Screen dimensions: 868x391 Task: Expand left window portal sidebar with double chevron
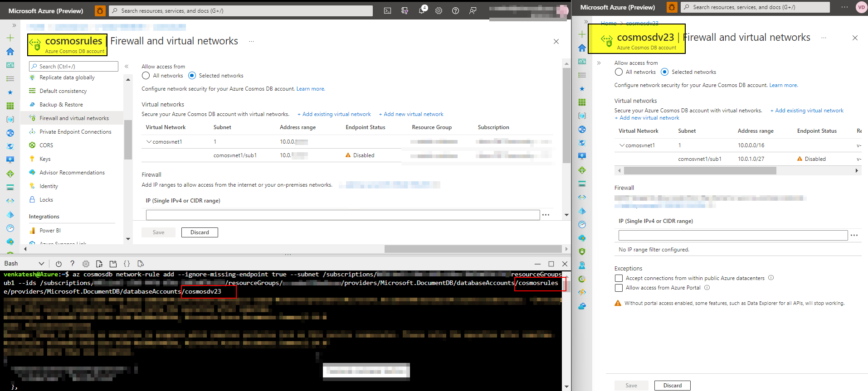pyautogui.click(x=14, y=25)
